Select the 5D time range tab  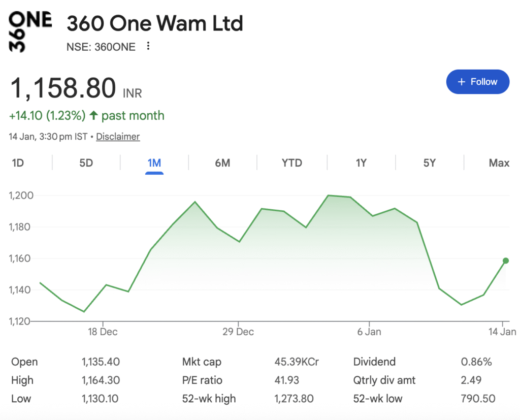[x=86, y=163]
